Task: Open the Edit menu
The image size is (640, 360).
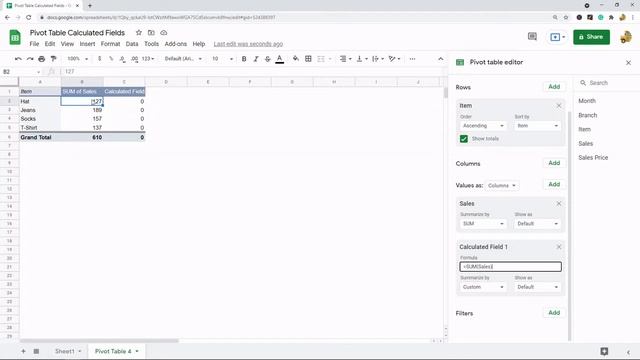Action: pos(50,44)
